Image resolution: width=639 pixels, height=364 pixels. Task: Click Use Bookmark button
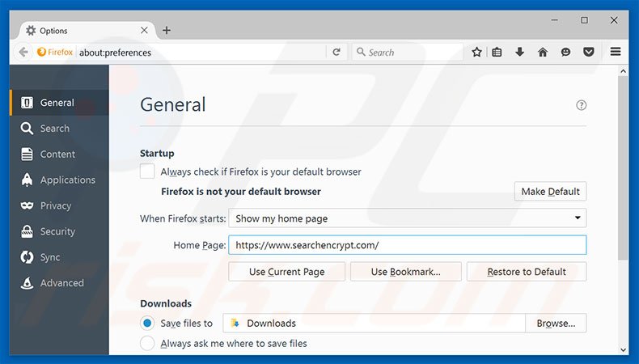[x=405, y=272]
